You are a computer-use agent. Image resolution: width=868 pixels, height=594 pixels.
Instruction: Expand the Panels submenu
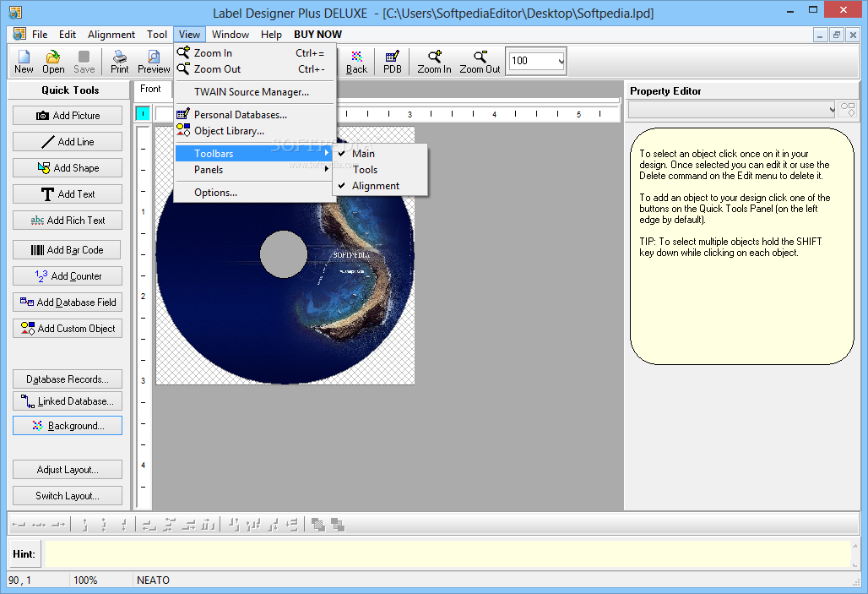click(x=255, y=170)
